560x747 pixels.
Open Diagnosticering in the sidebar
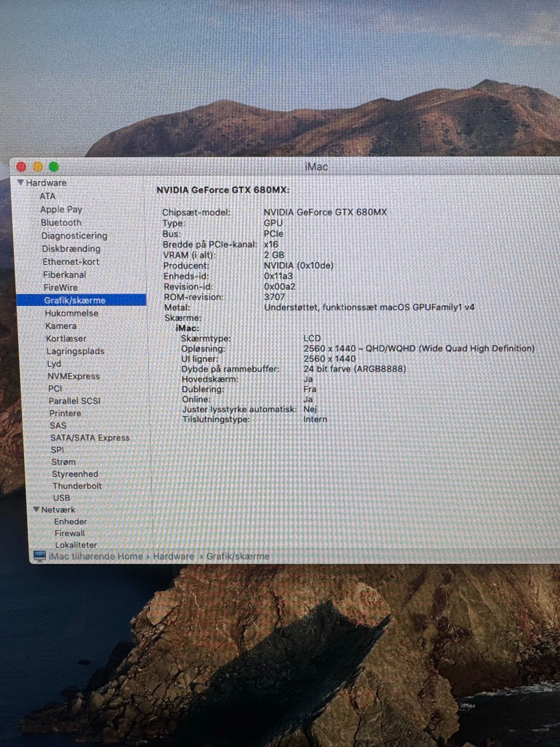(x=74, y=236)
